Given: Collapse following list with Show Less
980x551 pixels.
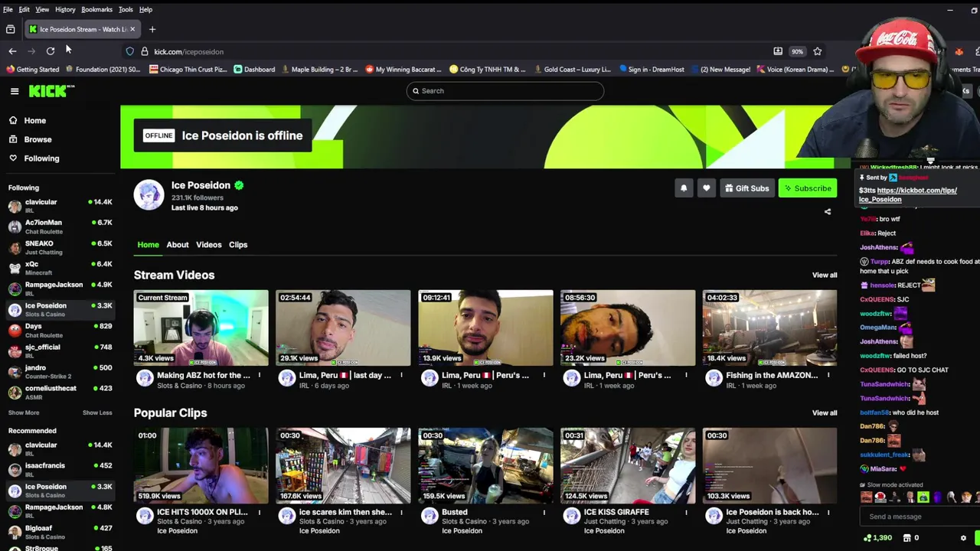Looking at the screenshot, I should [x=97, y=412].
